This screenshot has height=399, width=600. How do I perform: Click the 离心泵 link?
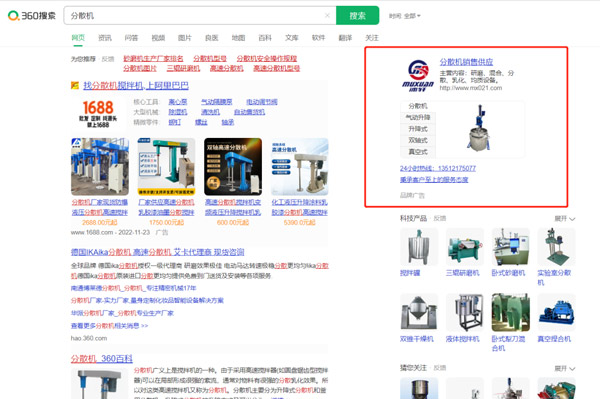point(178,102)
